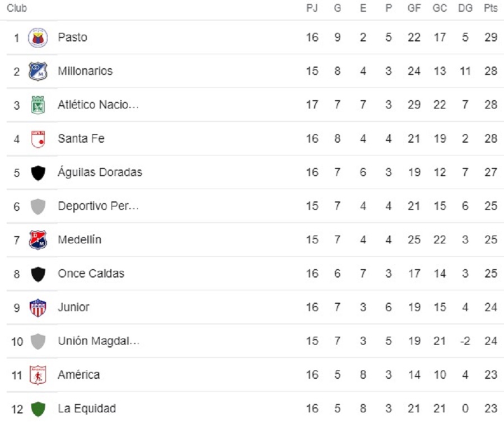The image size is (504, 428).
Task: Open the Millonarios team link
Action: [x=85, y=71]
